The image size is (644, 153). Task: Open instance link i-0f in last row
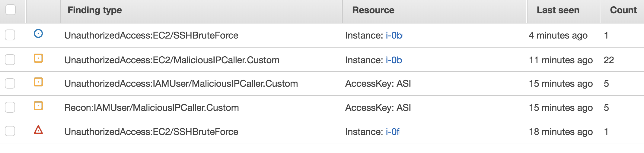[393, 132]
